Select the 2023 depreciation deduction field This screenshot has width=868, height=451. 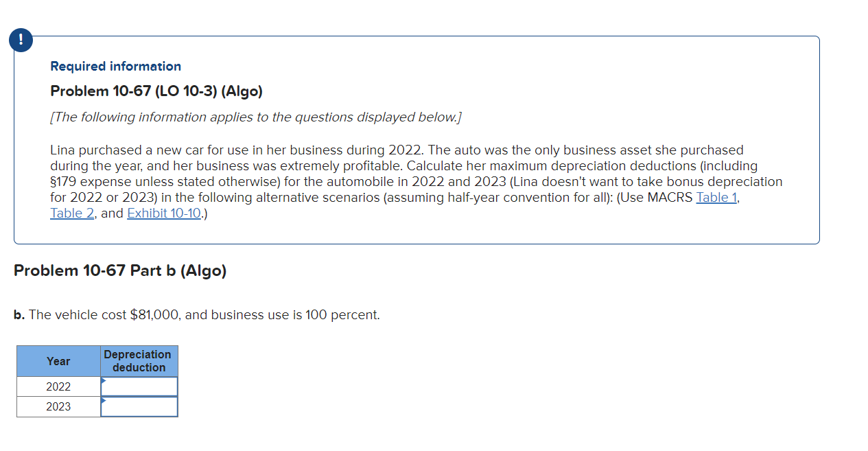(x=139, y=406)
